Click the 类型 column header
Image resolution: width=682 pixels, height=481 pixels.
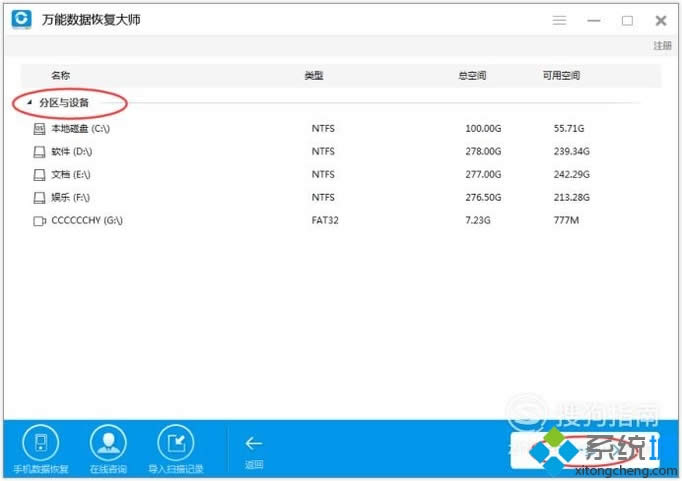click(x=314, y=76)
